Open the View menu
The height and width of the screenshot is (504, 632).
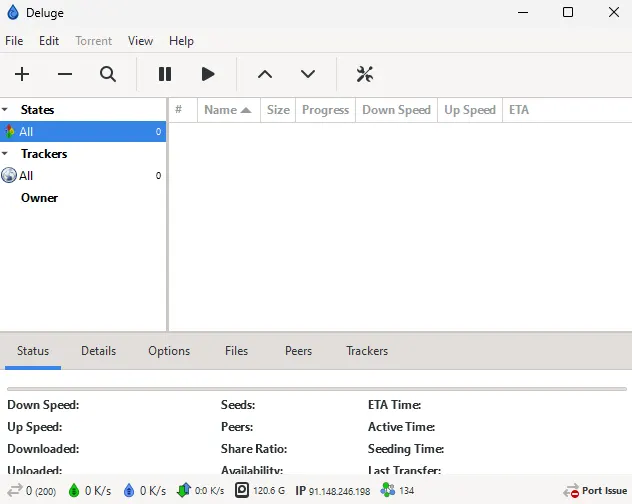point(140,41)
